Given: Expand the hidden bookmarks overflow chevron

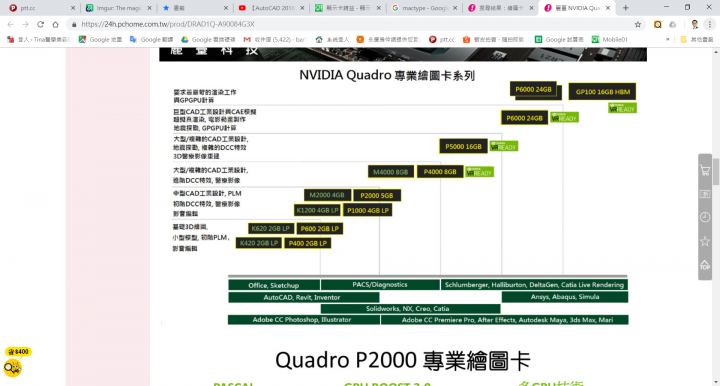Looking at the screenshot, I should click(668, 39).
